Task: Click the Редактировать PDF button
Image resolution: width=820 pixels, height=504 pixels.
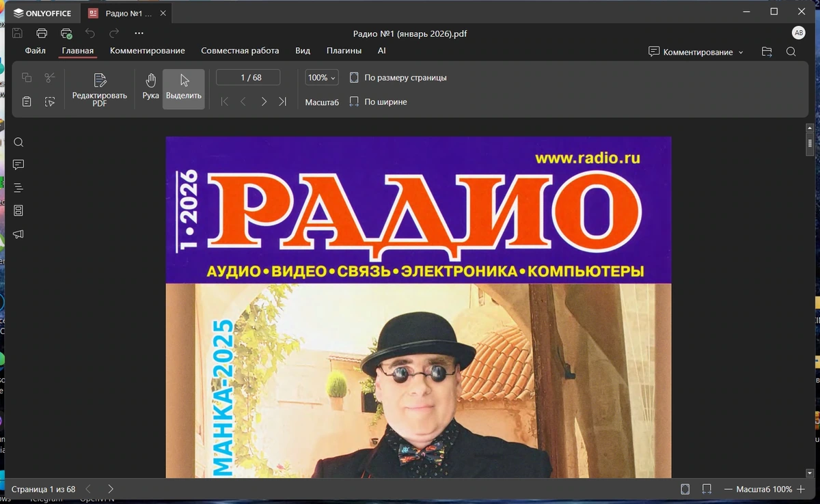Action: coord(100,89)
